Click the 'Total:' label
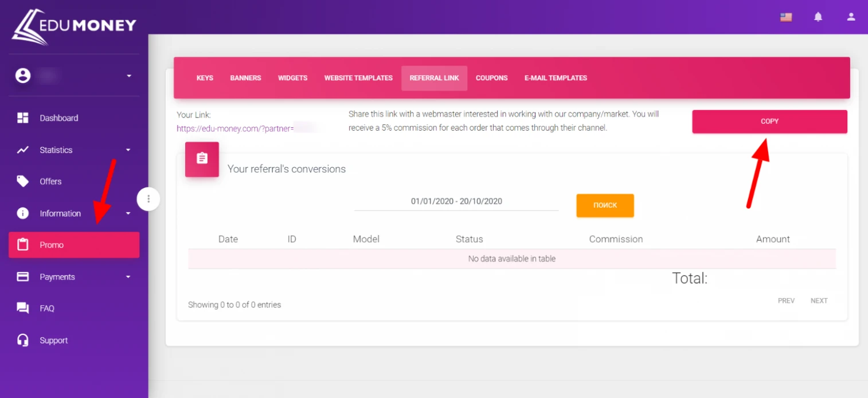 point(690,278)
